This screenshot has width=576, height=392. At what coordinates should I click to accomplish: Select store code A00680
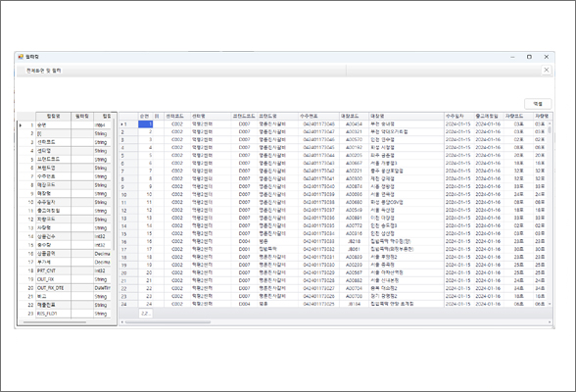[354, 202]
